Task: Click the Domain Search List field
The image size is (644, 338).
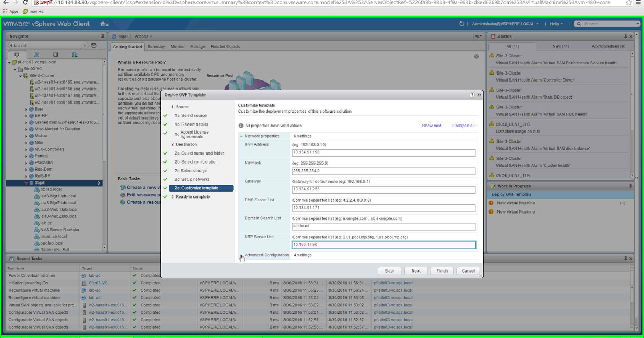Action: [384, 226]
